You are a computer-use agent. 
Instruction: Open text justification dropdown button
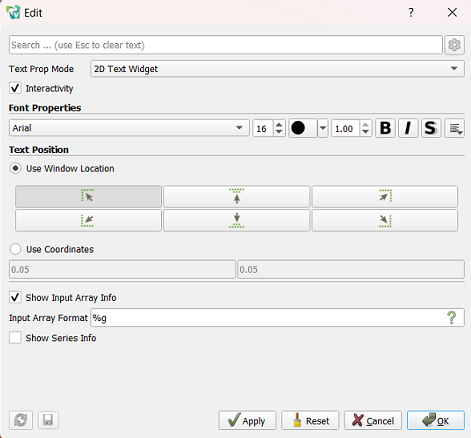coord(455,128)
